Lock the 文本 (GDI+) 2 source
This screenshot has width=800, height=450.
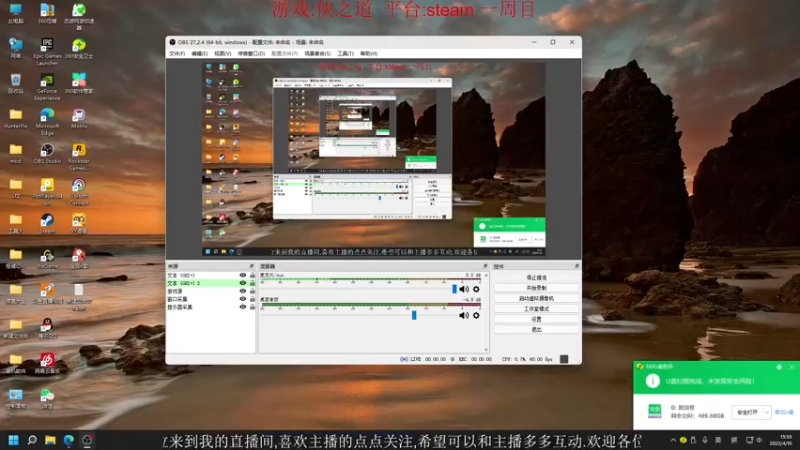(252, 283)
